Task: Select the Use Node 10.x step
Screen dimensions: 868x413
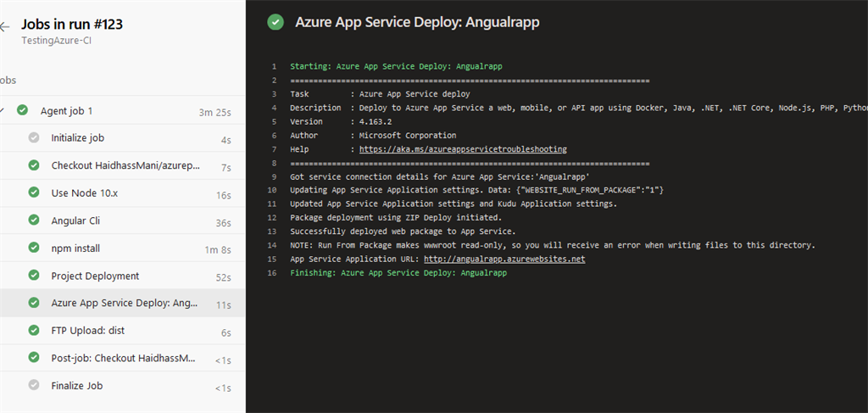Action: pos(122,193)
